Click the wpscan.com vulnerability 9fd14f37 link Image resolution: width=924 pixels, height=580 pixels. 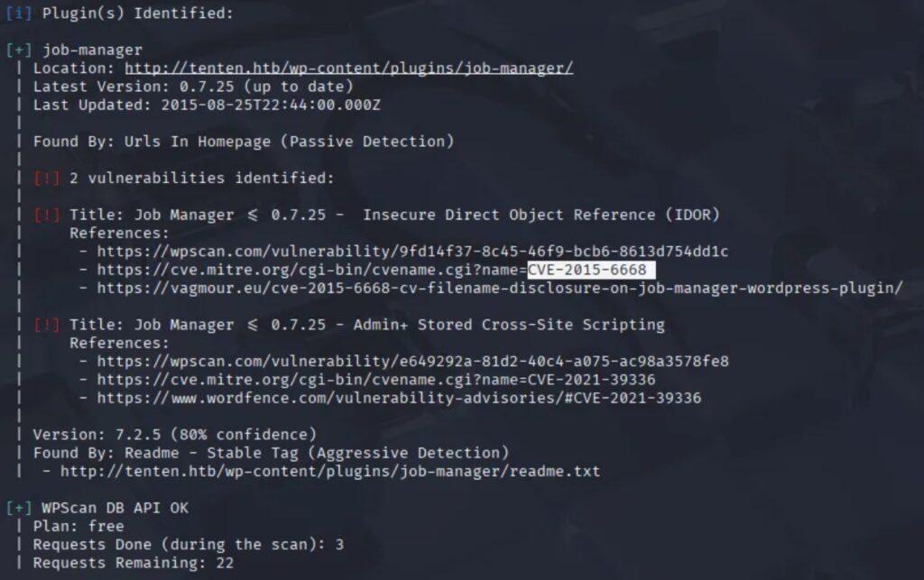click(x=412, y=252)
